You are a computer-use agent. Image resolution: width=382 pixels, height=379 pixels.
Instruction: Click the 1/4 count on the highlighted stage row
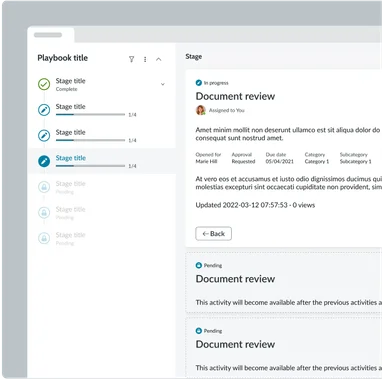pos(132,166)
